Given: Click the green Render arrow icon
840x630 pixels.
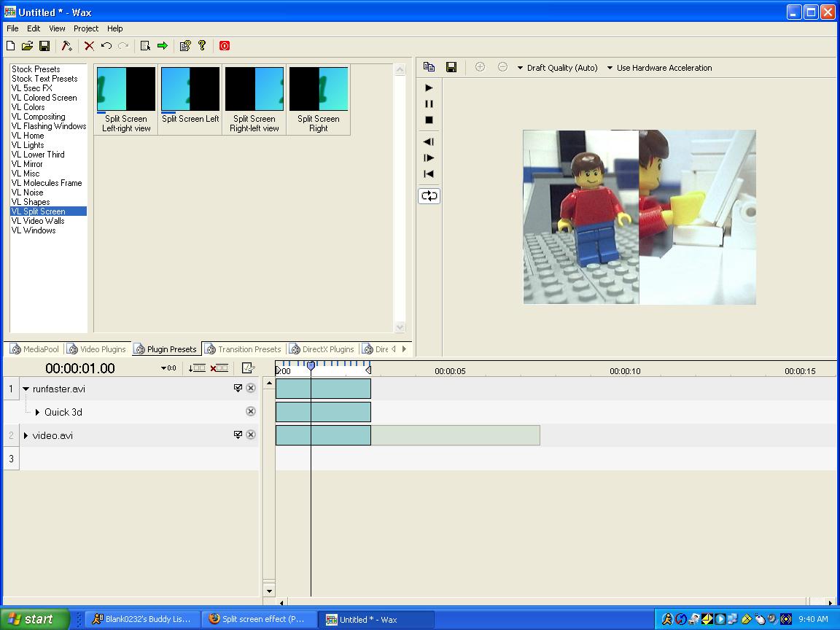Looking at the screenshot, I should pos(163,46).
